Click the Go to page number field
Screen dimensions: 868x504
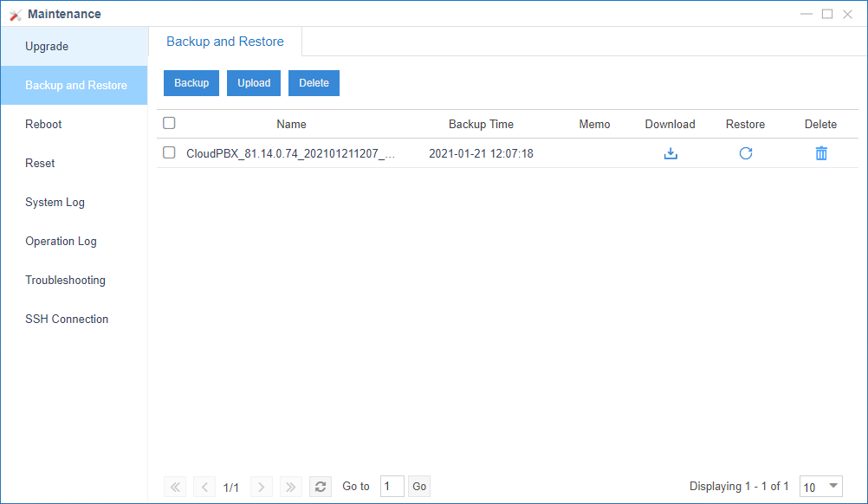(x=392, y=487)
